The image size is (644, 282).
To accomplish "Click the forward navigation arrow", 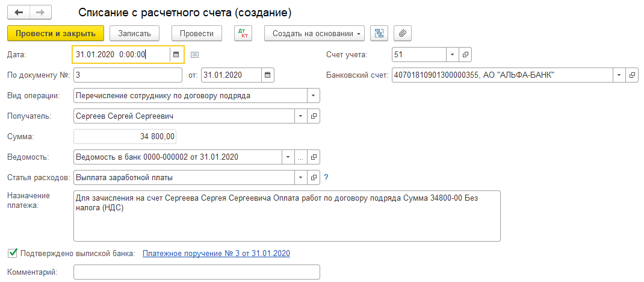I will point(40,12).
